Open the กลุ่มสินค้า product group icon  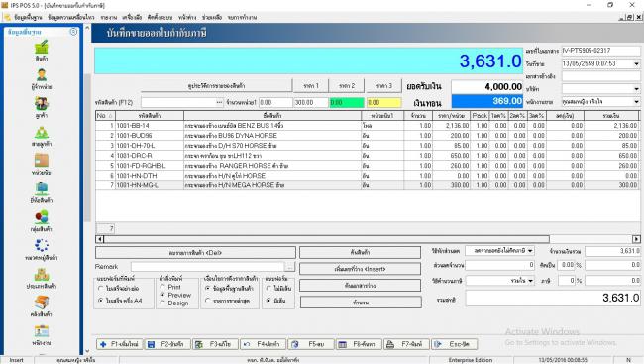[41, 217]
